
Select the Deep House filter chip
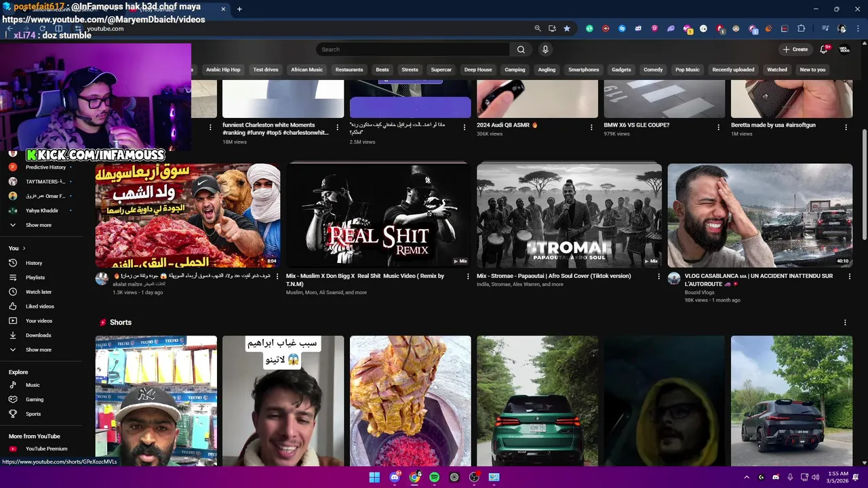pyautogui.click(x=478, y=70)
